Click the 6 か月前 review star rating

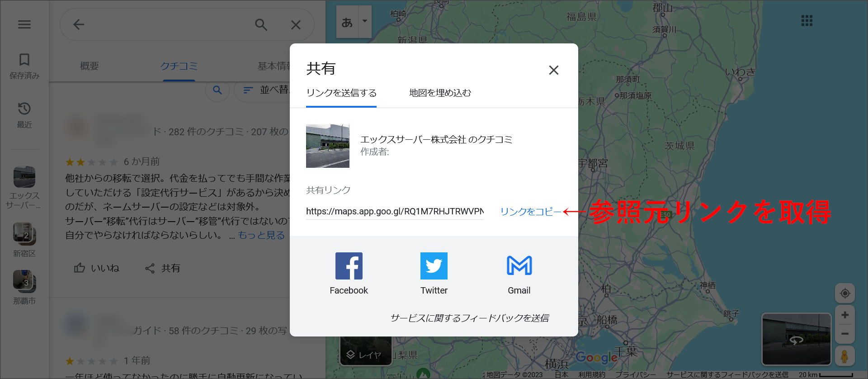[91, 162]
